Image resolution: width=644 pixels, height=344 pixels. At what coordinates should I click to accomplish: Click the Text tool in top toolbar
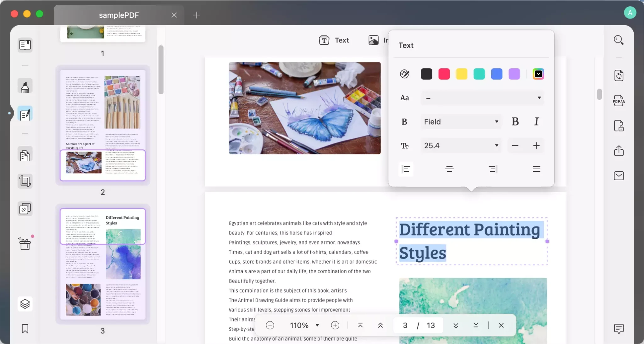click(334, 40)
